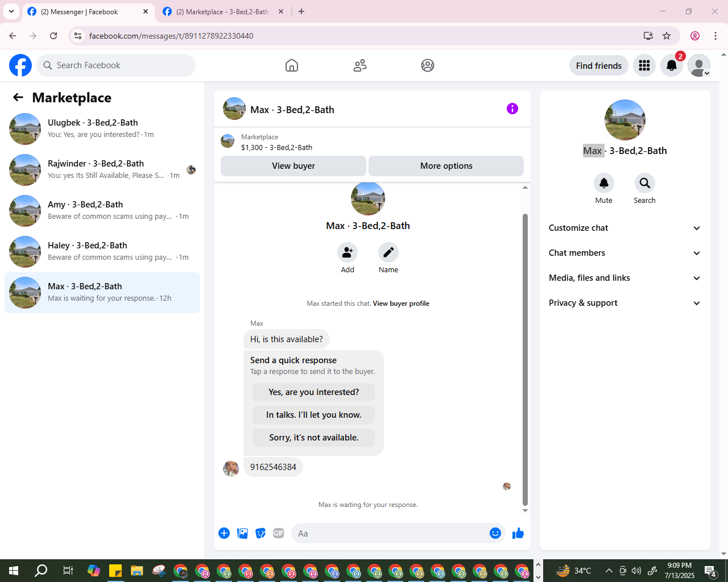Image resolution: width=728 pixels, height=582 pixels.
Task: Open the Groups icon in top navigation
Action: (428, 65)
